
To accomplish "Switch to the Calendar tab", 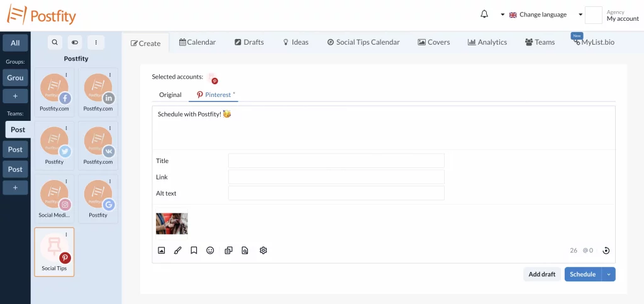I will point(197,42).
